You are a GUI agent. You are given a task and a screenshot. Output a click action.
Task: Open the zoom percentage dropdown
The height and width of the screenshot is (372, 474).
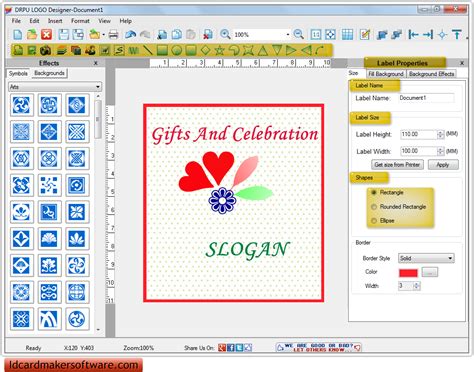(288, 34)
